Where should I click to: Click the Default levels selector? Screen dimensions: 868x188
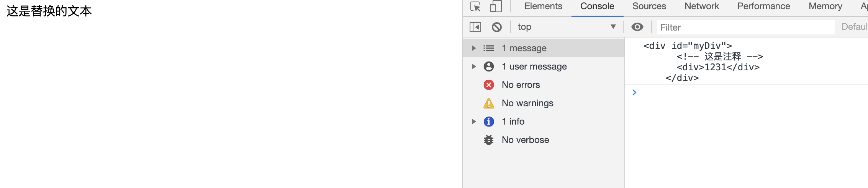(x=855, y=27)
